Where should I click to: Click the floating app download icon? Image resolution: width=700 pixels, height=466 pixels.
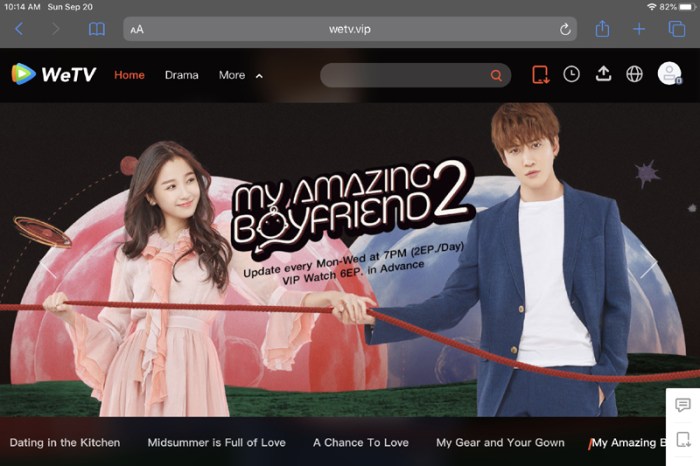683,439
